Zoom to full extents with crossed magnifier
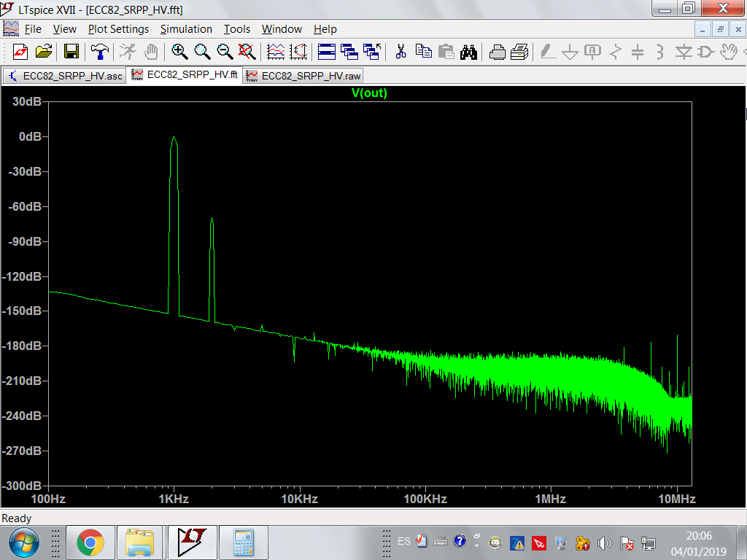 (247, 52)
